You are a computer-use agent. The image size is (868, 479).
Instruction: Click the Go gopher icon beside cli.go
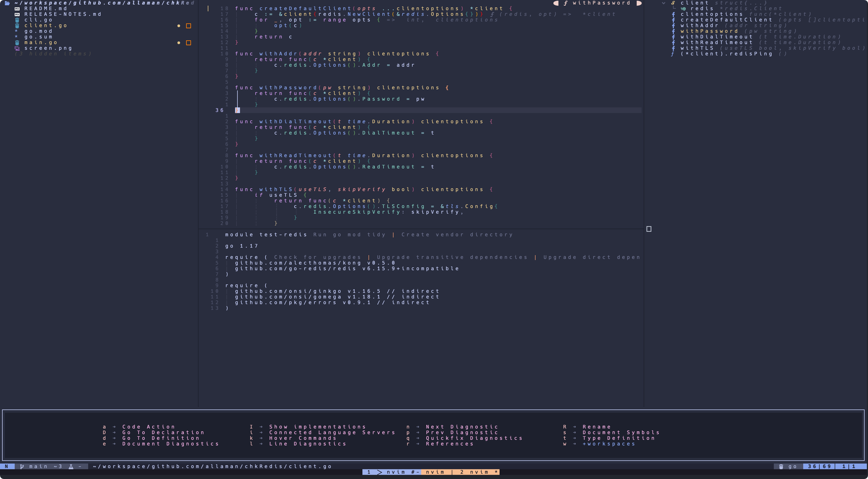tap(17, 20)
